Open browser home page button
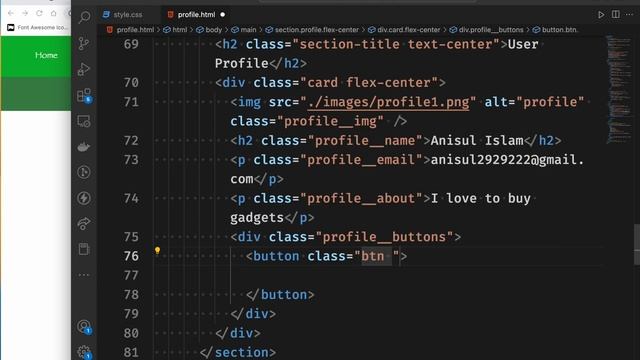The image size is (640, 360). (53, 13)
